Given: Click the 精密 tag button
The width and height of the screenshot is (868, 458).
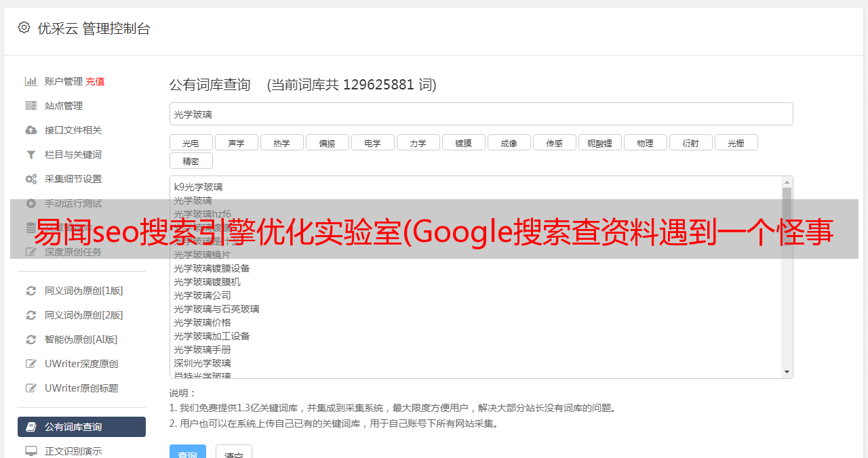Looking at the screenshot, I should click(x=191, y=161).
